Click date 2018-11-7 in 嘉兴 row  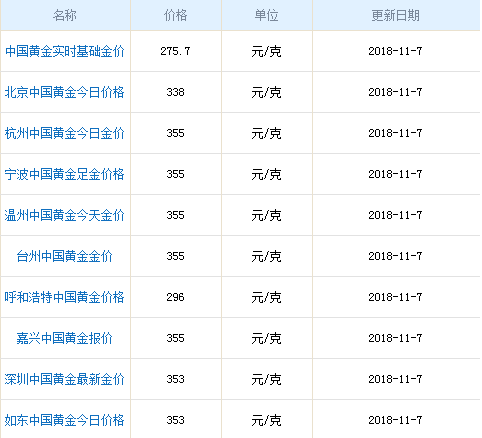click(395, 338)
